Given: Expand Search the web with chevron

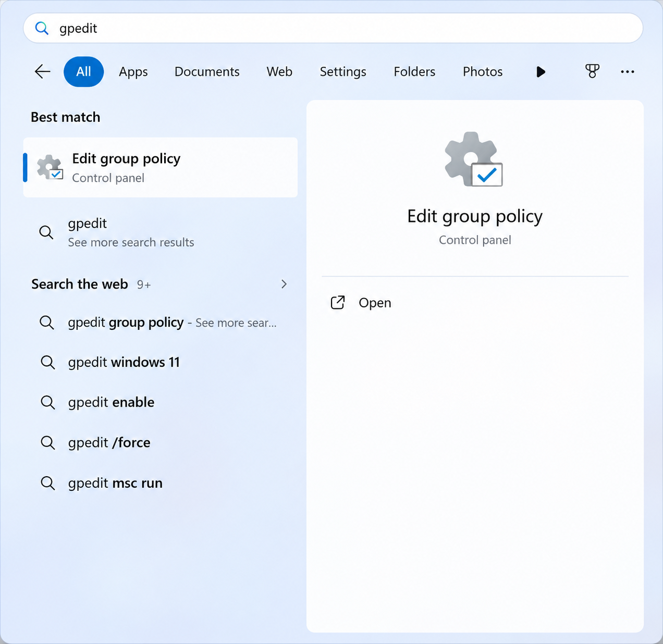Looking at the screenshot, I should pos(284,284).
